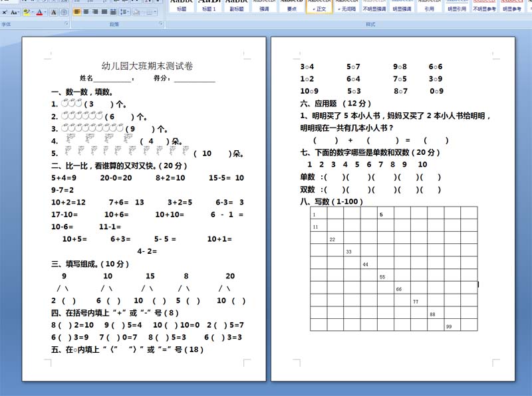Apply the red font color
The height and width of the screenshot is (396, 532).
click(x=39, y=13)
